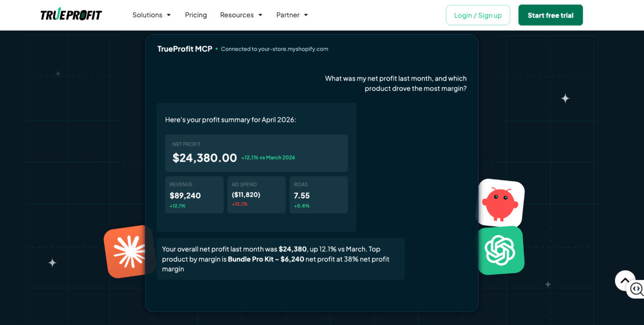Screen dimensions: 644x325
Task: Click the scroll-to-top arrow button
Action: pos(625,280)
